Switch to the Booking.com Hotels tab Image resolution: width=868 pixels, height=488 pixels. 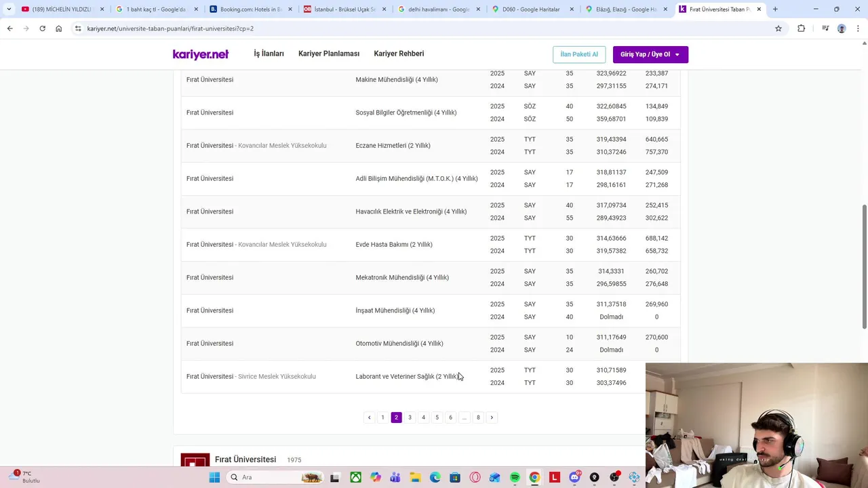(250, 9)
